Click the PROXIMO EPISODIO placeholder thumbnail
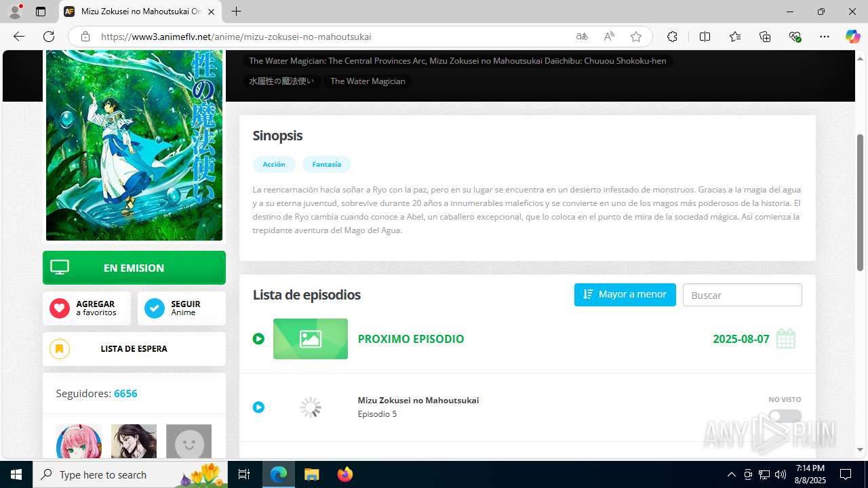This screenshot has height=488, width=868. coord(311,339)
